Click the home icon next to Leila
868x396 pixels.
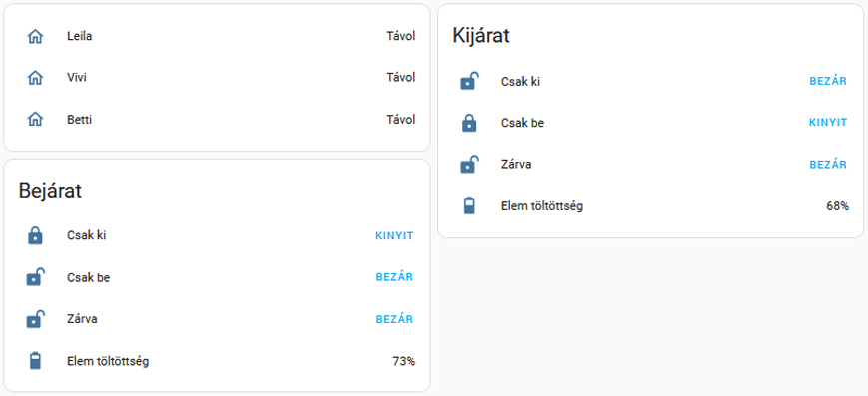(x=35, y=37)
